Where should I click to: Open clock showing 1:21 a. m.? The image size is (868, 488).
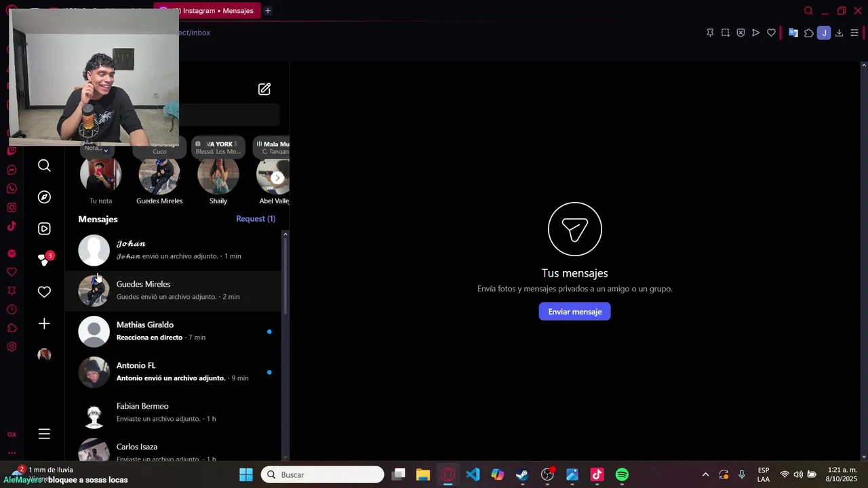click(x=842, y=474)
